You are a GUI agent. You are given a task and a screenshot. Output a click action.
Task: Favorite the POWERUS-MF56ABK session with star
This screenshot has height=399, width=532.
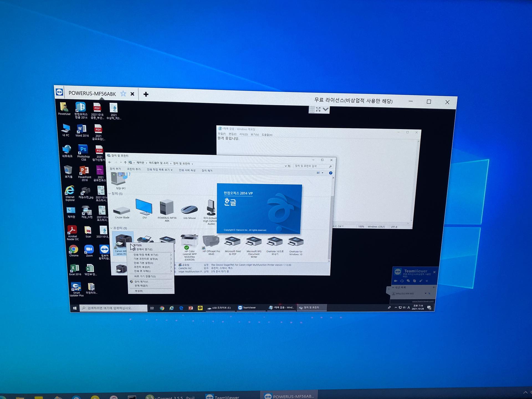point(123,94)
